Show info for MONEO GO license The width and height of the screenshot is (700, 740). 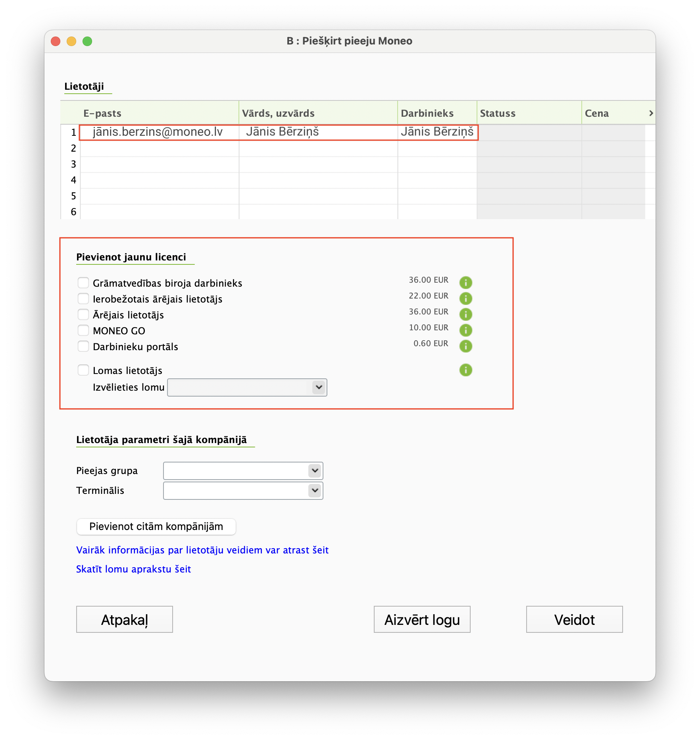pyautogui.click(x=465, y=330)
